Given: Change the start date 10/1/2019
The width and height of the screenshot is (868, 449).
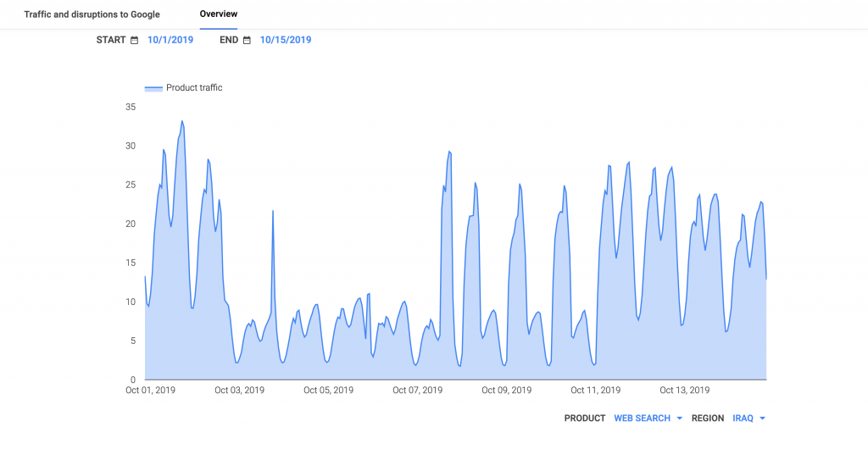Looking at the screenshot, I should (x=170, y=40).
